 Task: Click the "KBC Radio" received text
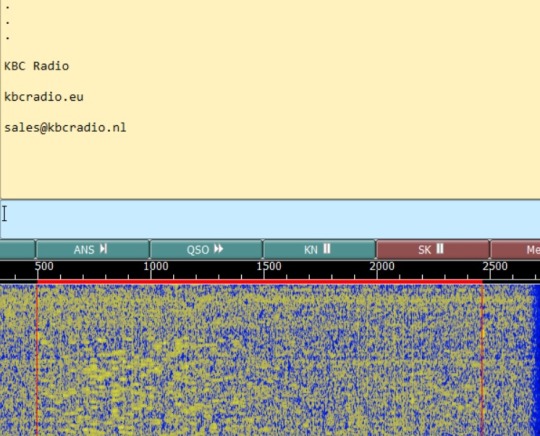coord(37,66)
